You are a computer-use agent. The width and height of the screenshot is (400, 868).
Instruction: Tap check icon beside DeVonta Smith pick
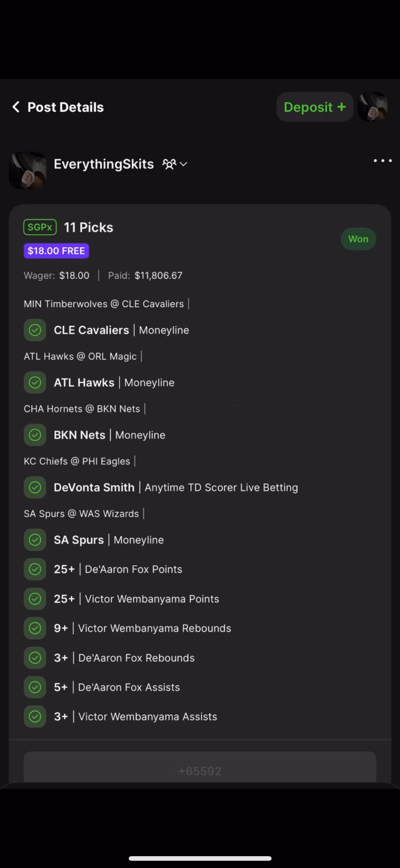[x=35, y=487]
